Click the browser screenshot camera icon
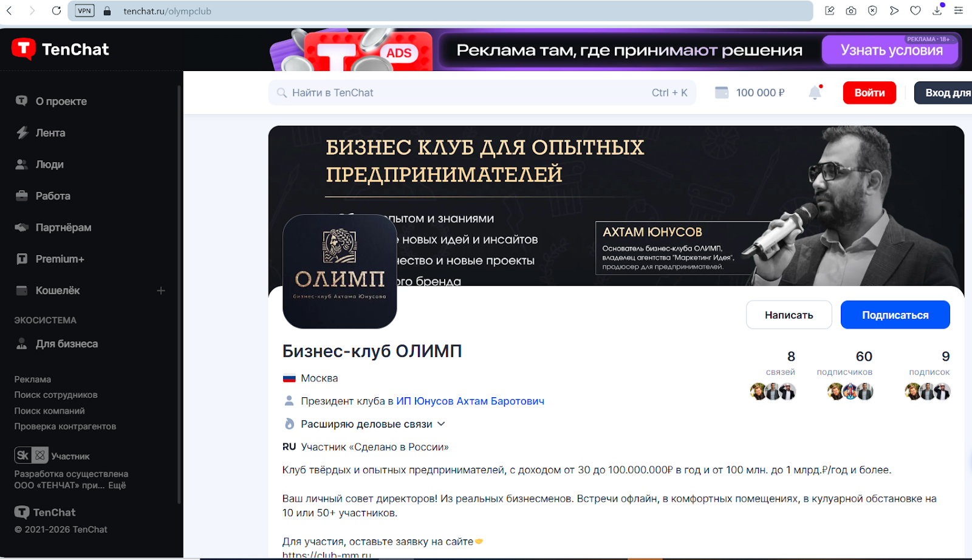Viewport: 972px width, 560px height. tap(851, 10)
